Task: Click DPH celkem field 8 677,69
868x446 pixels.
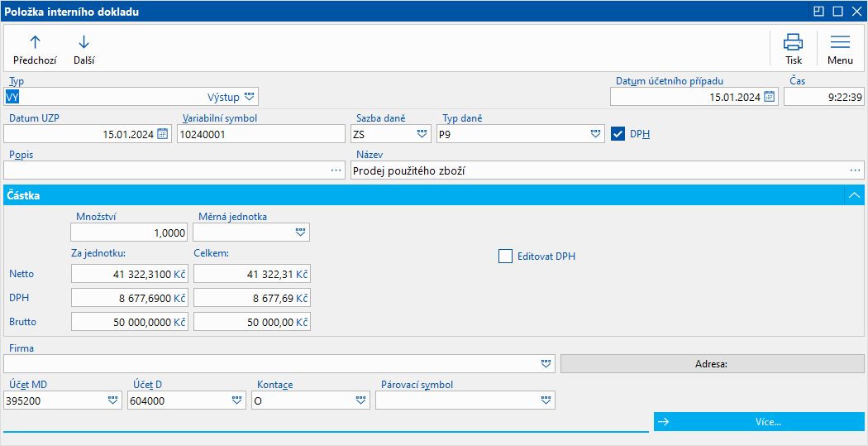Action: [x=252, y=298]
